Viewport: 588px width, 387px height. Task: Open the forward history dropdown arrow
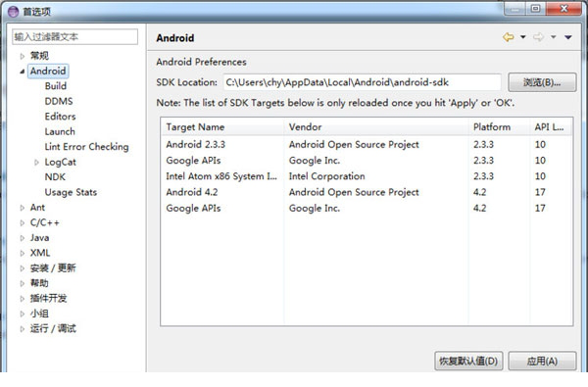point(553,37)
